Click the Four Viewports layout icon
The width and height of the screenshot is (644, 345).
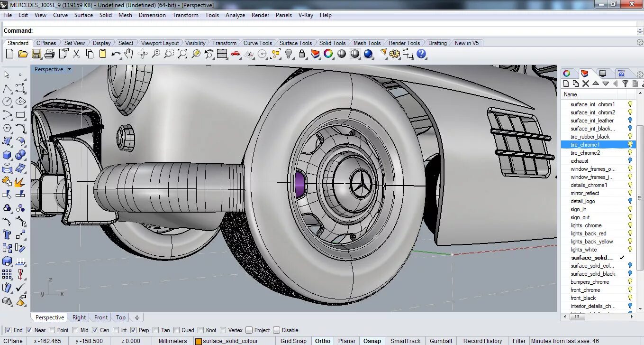point(222,54)
